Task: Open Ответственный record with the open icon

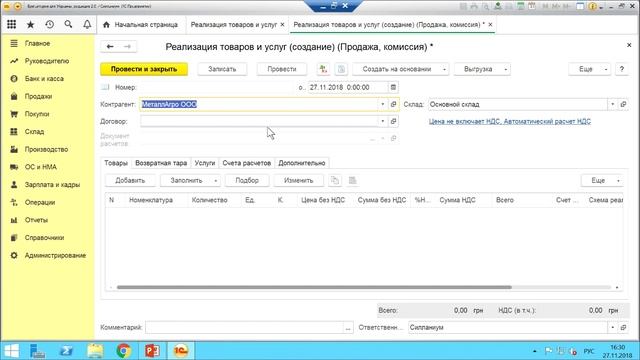Action: coord(623,327)
